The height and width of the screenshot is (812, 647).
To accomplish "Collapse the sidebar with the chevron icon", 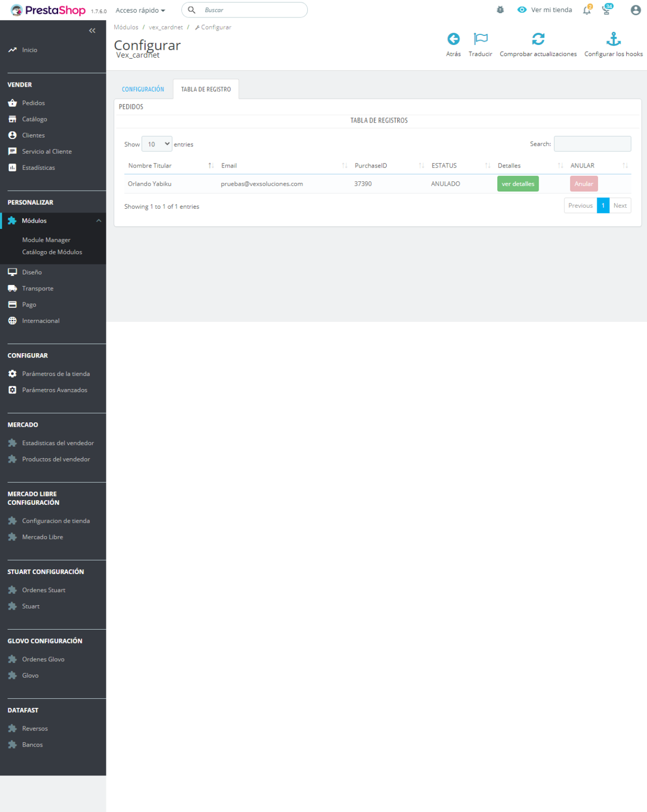I will pyautogui.click(x=92, y=30).
